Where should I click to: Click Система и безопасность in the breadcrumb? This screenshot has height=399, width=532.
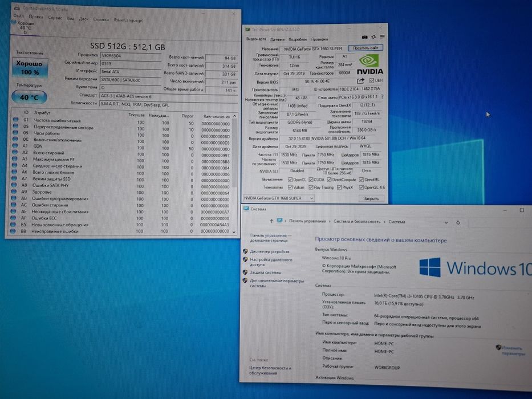(x=356, y=222)
